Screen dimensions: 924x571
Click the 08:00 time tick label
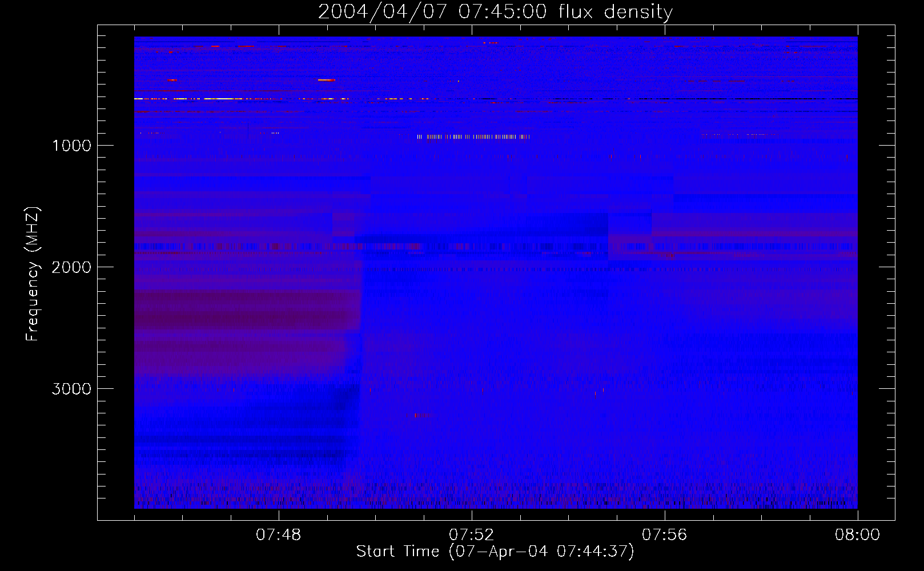pyautogui.click(x=858, y=535)
